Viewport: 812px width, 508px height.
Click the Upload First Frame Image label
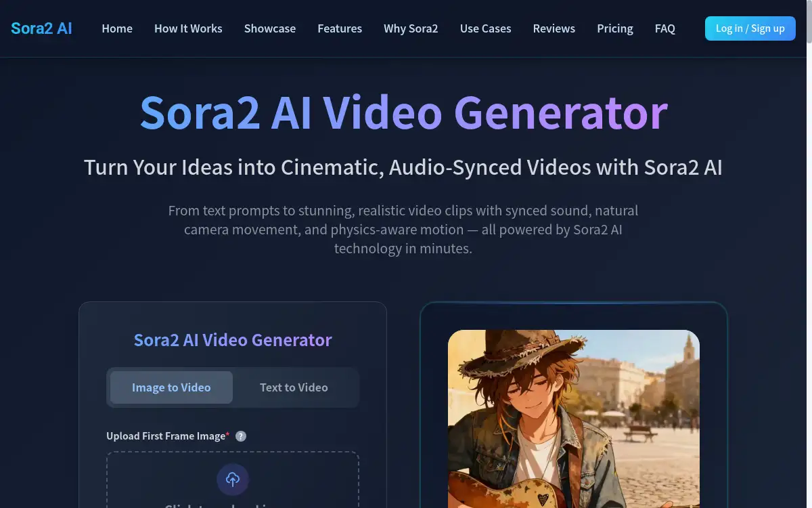tap(167, 436)
